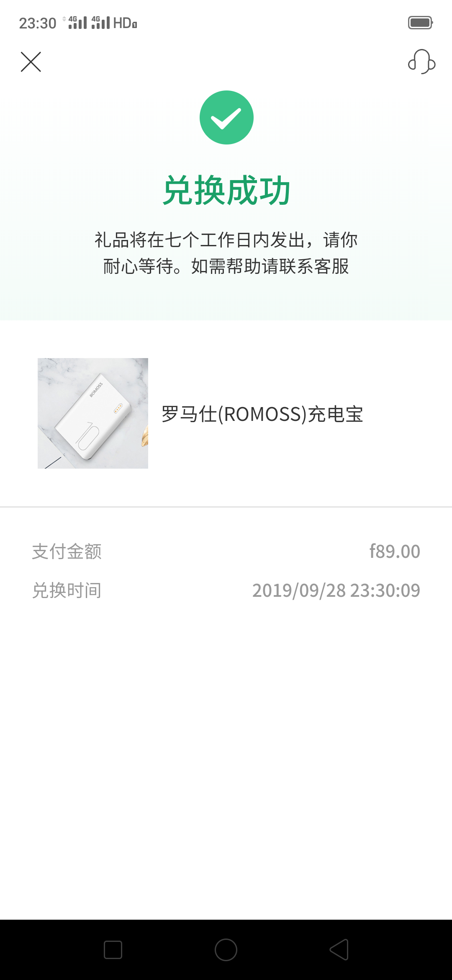Open customer service headset icon

point(421,62)
